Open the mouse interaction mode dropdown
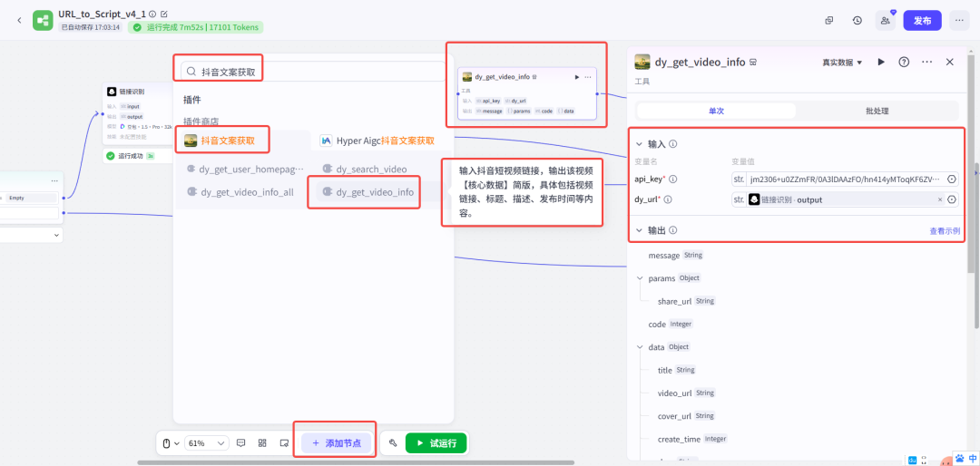This screenshot has width=980, height=466. (x=170, y=443)
